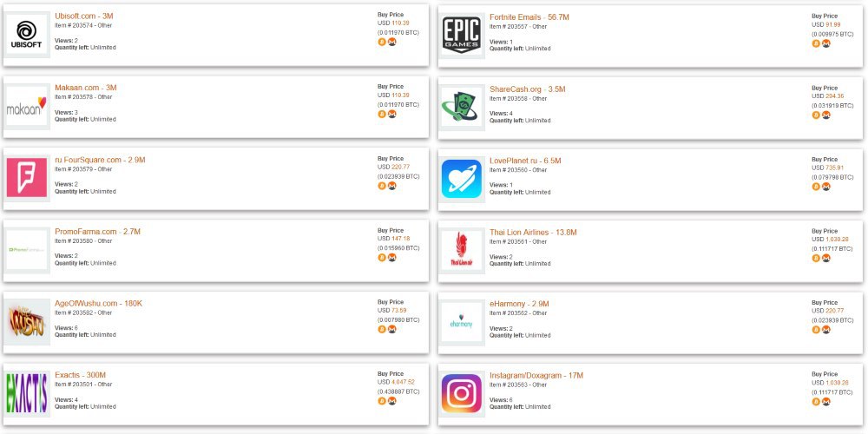
Task: Open the ShareCash.org - 3.5M listing
Action: click(528, 89)
